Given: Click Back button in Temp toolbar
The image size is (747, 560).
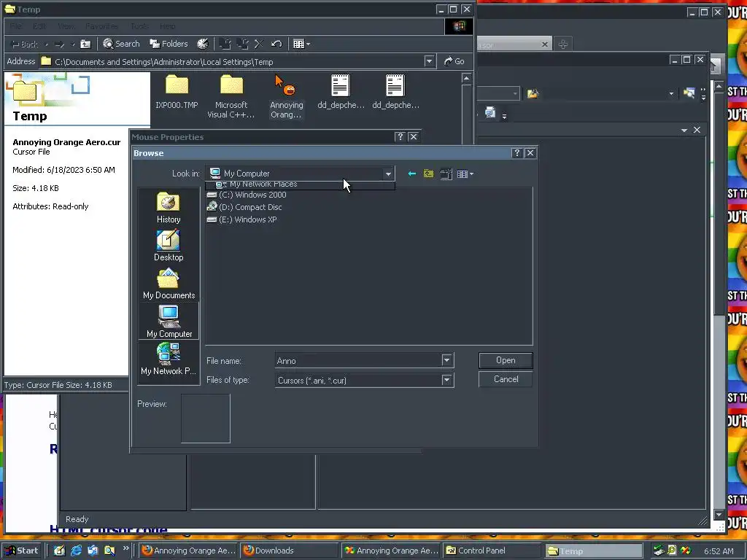Looking at the screenshot, I should 24,44.
